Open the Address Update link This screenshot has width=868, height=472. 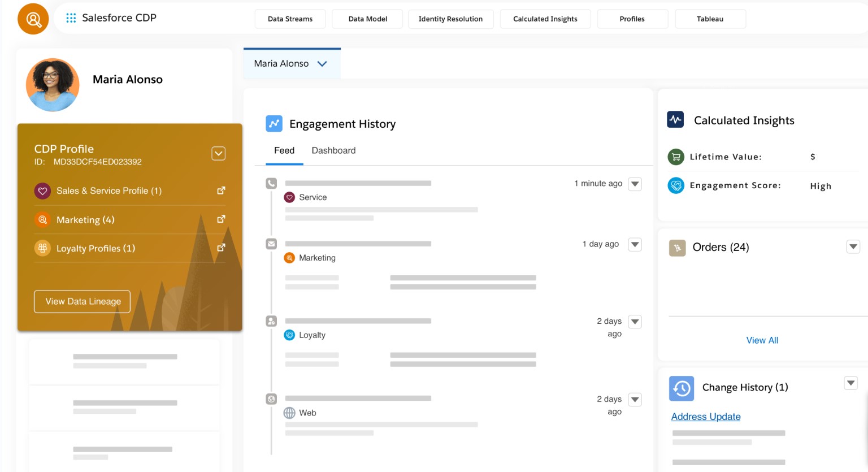[x=706, y=417]
